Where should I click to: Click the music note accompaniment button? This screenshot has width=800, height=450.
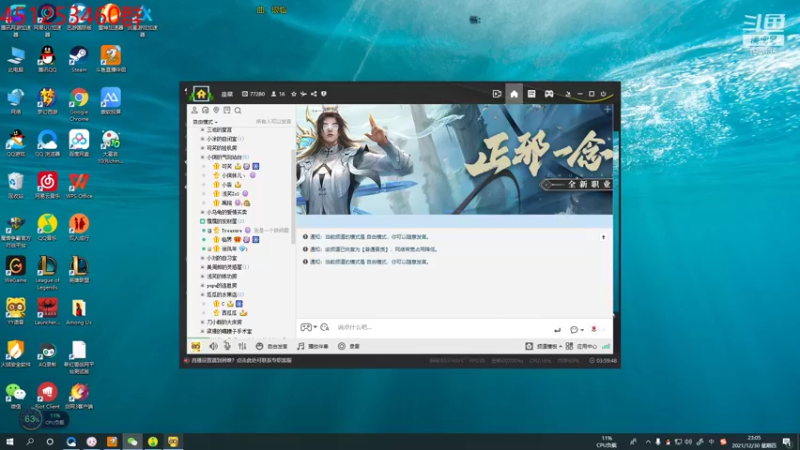313,346
